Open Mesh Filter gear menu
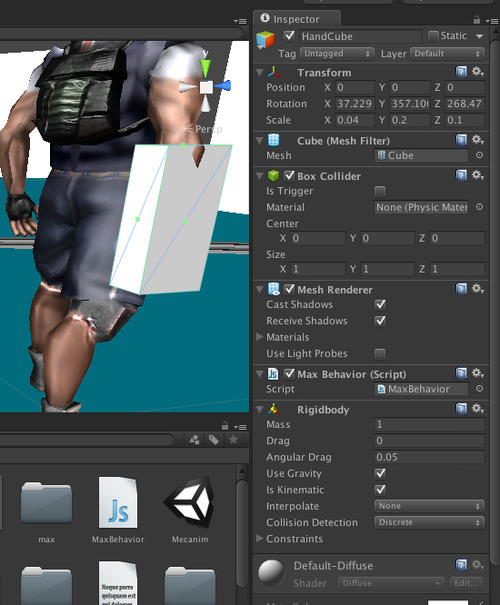 478,139
